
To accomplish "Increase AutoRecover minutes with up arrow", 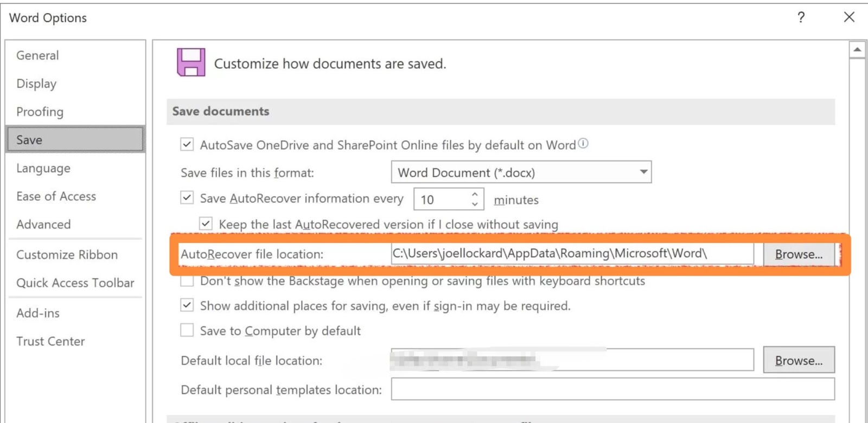I will [475, 194].
